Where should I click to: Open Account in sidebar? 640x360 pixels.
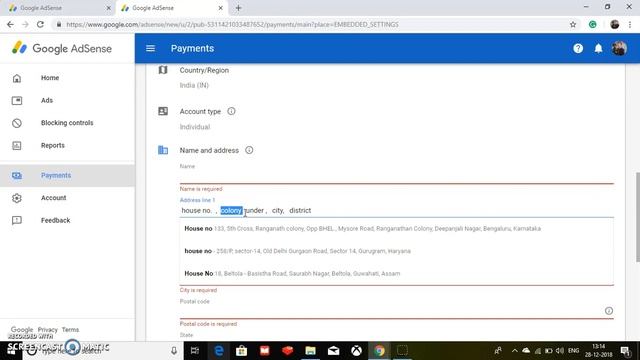pos(53,198)
